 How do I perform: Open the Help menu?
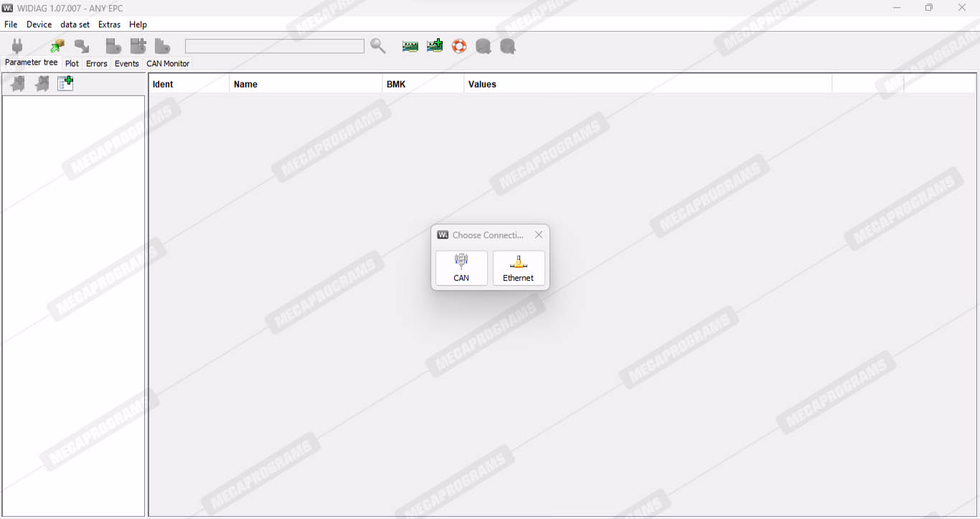(x=138, y=24)
